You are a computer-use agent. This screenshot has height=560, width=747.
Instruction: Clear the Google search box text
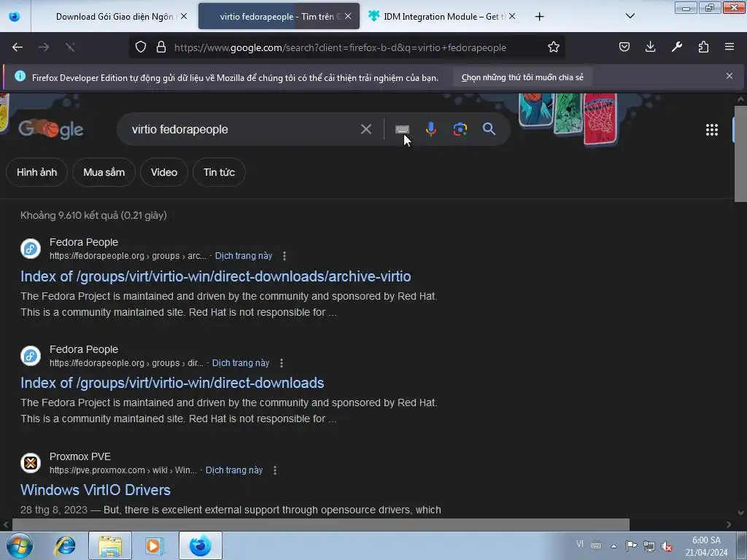click(x=366, y=129)
